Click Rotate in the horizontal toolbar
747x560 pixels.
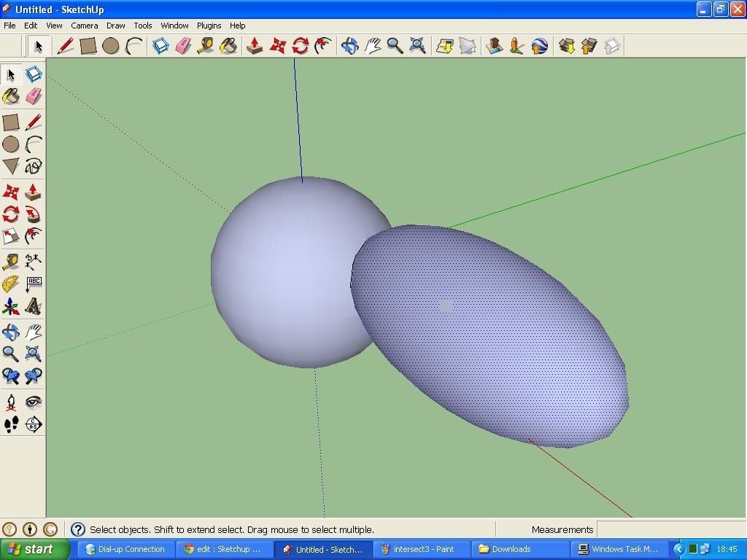pos(300,46)
